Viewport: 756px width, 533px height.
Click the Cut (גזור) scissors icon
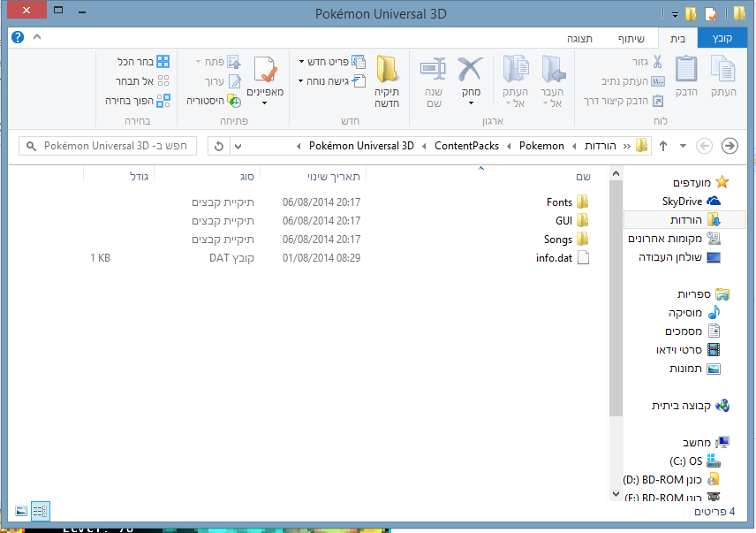[x=657, y=62]
